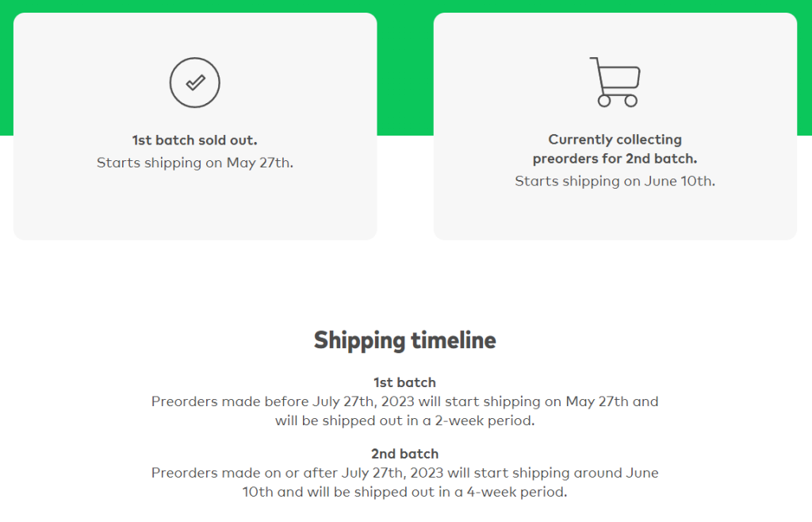Click 'Preorders made on or after' line

click(x=404, y=473)
